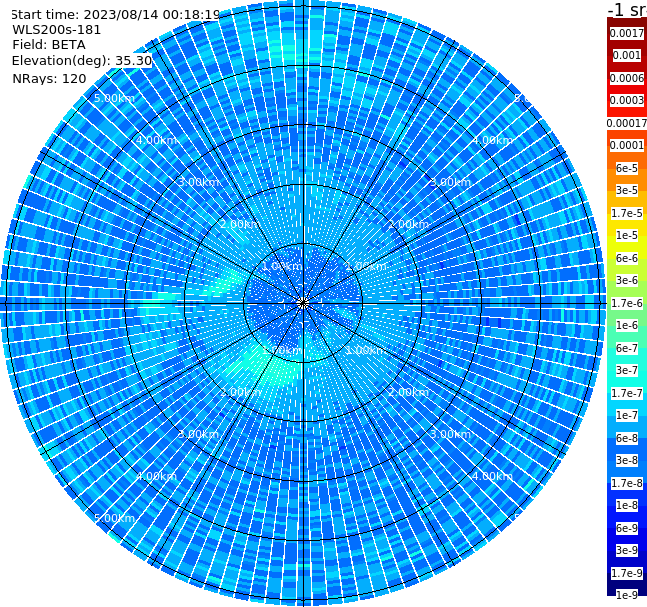Select the 1e-8 colorbar label
Screen dimensions: 647x607
click(x=627, y=505)
